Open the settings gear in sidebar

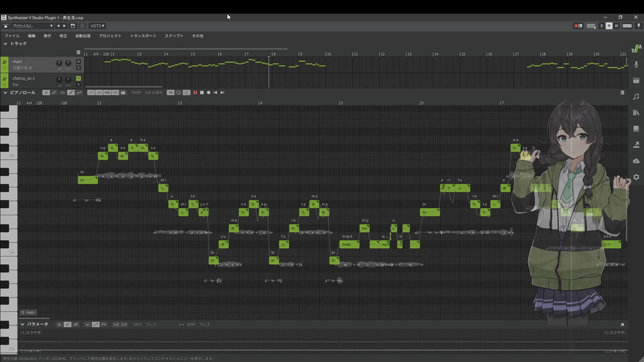(x=636, y=177)
